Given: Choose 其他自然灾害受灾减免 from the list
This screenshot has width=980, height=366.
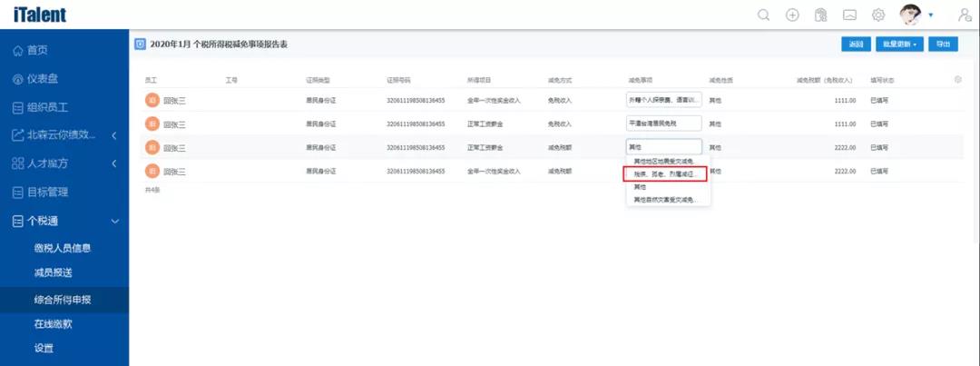Looking at the screenshot, I should [666, 199].
